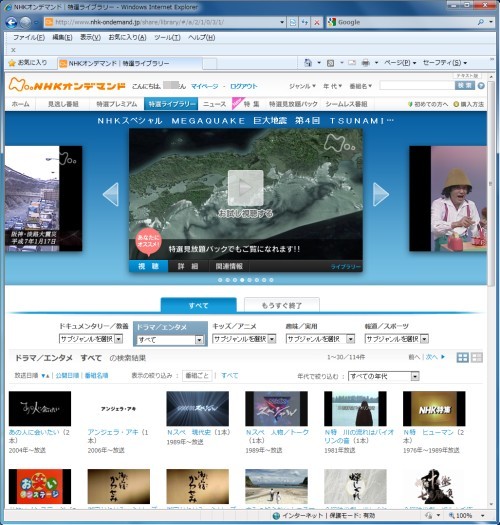Click the 検索 search button

click(x=465, y=86)
